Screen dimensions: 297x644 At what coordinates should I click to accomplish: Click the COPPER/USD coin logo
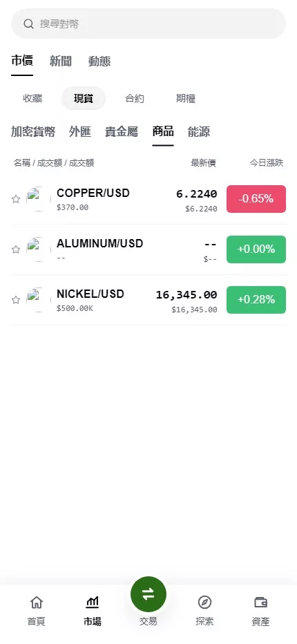pos(39,199)
